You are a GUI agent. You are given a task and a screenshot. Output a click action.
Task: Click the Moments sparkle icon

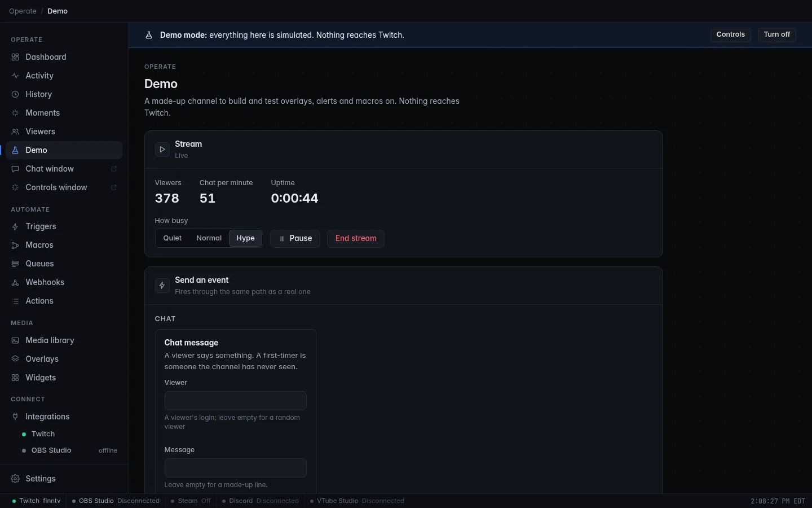tap(15, 113)
